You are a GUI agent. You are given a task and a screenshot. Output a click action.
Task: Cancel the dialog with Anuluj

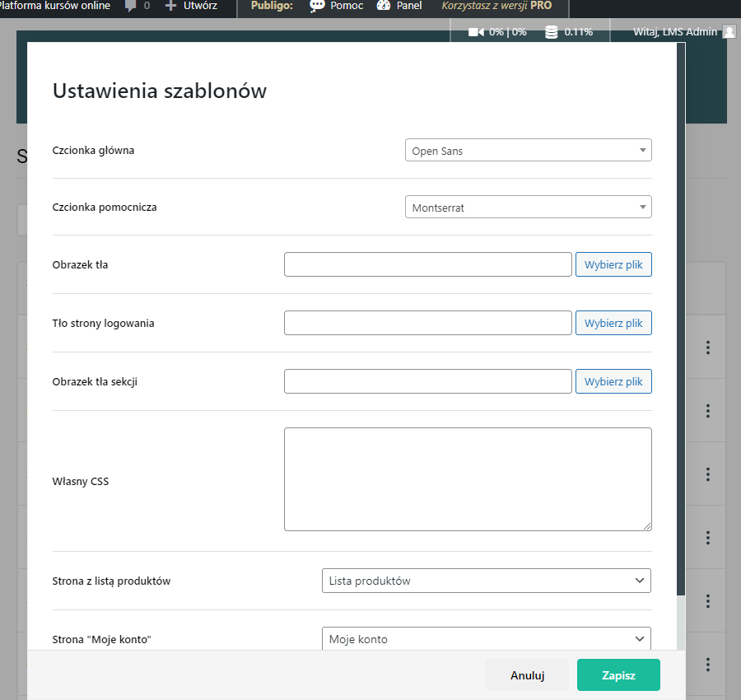pyautogui.click(x=528, y=675)
